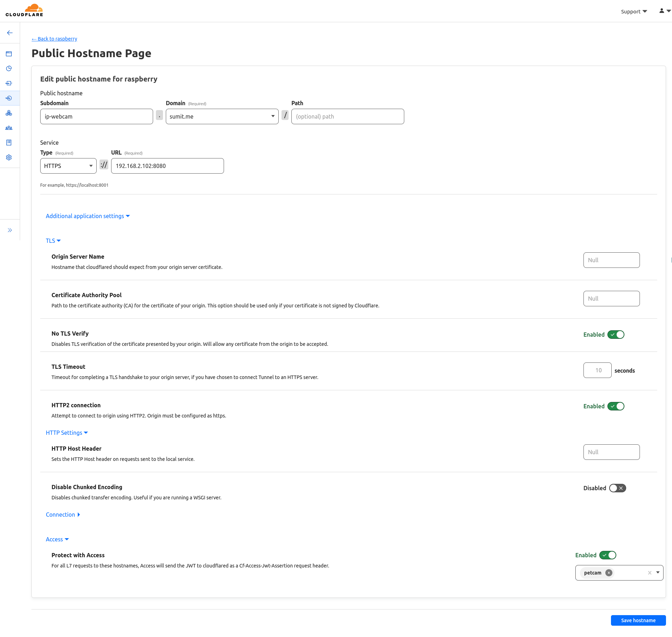Click the optional Path input field

pyautogui.click(x=348, y=116)
